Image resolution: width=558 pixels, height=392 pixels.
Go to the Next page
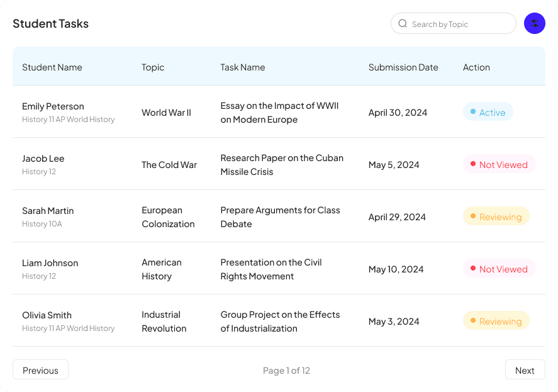(525, 370)
